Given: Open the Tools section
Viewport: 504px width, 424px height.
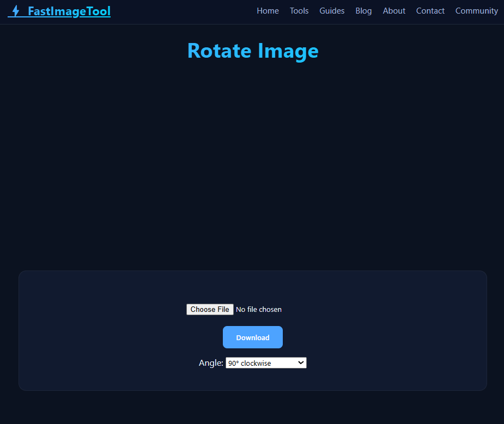Looking at the screenshot, I should point(299,11).
